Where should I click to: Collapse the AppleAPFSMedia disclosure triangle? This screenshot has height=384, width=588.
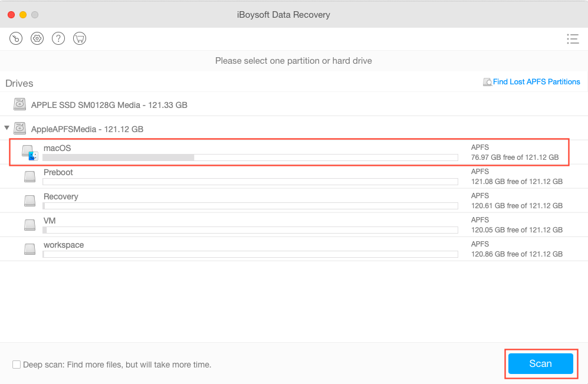tap(7, 128)
